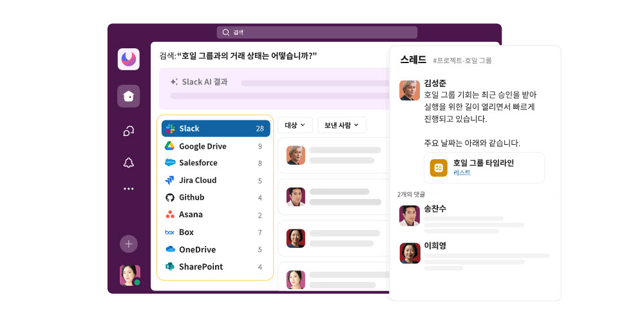This screenshot has height=322, width=644.
Task: Open the DMs headset icon in sidebar
Action: coord(129,131)
